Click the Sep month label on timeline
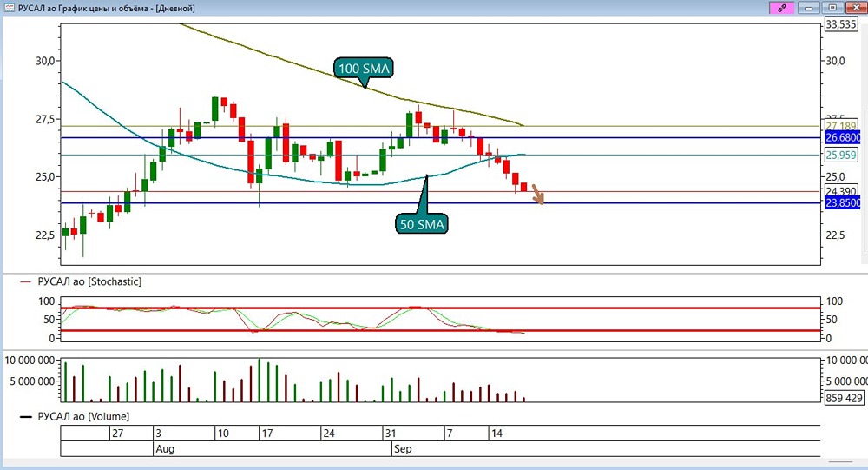 tap(403, 448)
